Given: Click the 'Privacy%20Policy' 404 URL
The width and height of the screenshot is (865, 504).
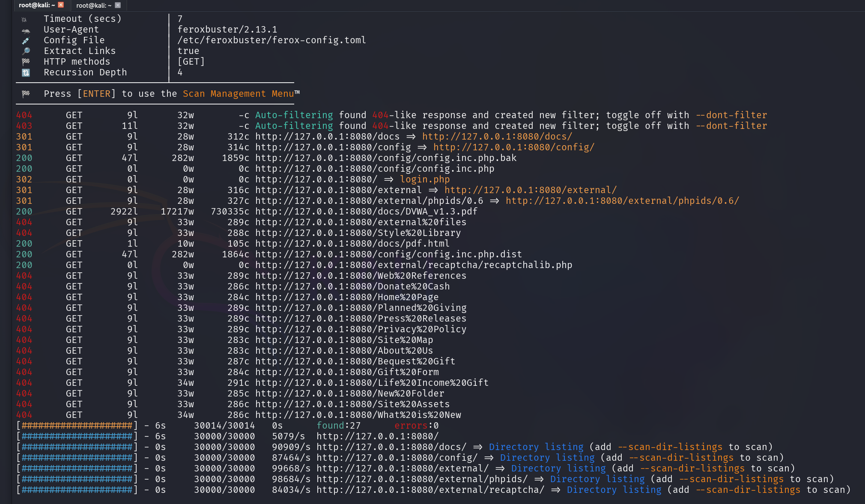Looking at the screenshot, I should (x=361, y=329).
